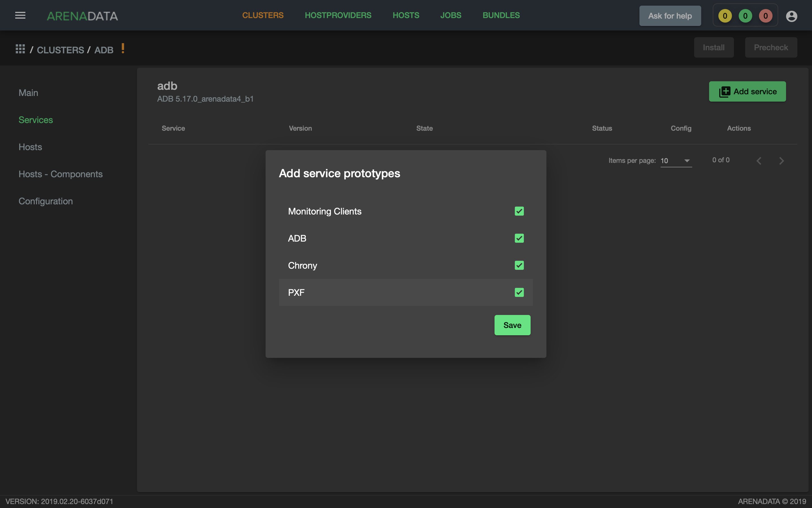Go to next page arrow
The width and height of the screenshot is (812, 508).
click(x=782, y=161)
